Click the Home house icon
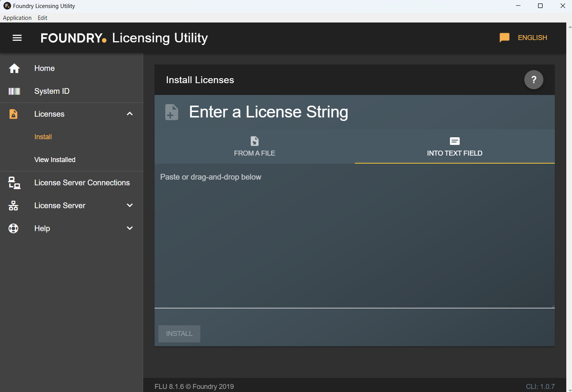The image size is (572, 392). tap(14, 68)
